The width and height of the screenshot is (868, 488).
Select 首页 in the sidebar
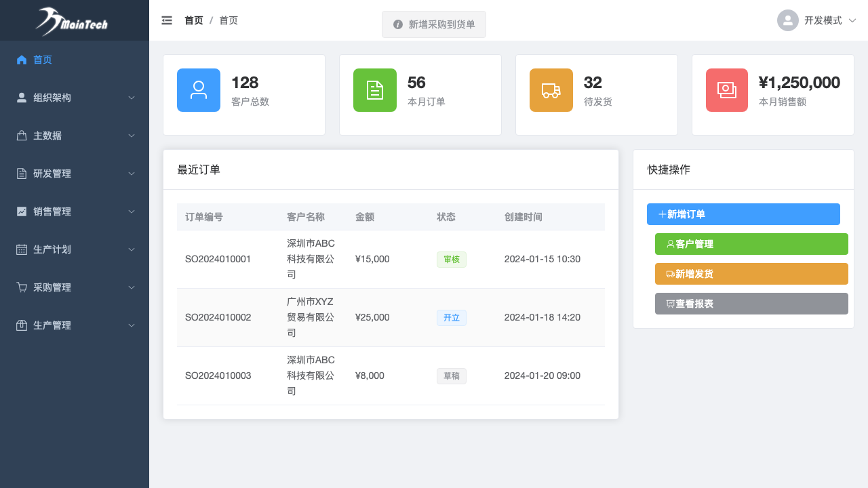point(43,60)
